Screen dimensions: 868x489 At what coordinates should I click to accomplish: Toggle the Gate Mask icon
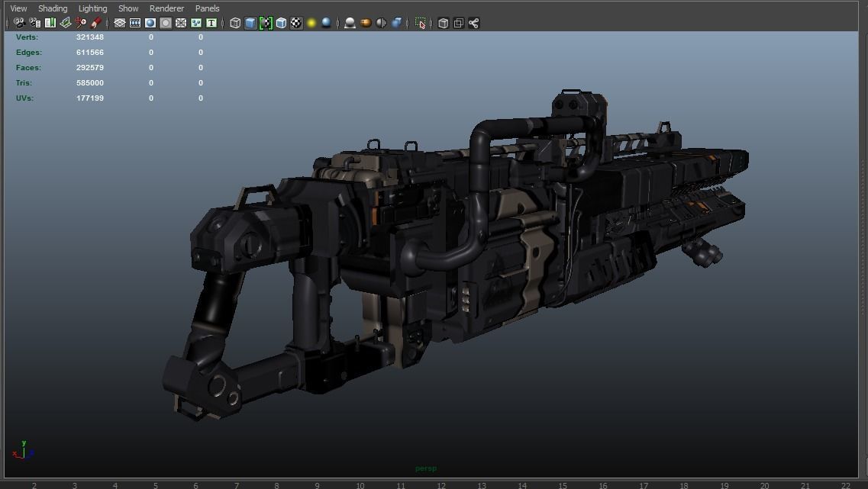166,23
